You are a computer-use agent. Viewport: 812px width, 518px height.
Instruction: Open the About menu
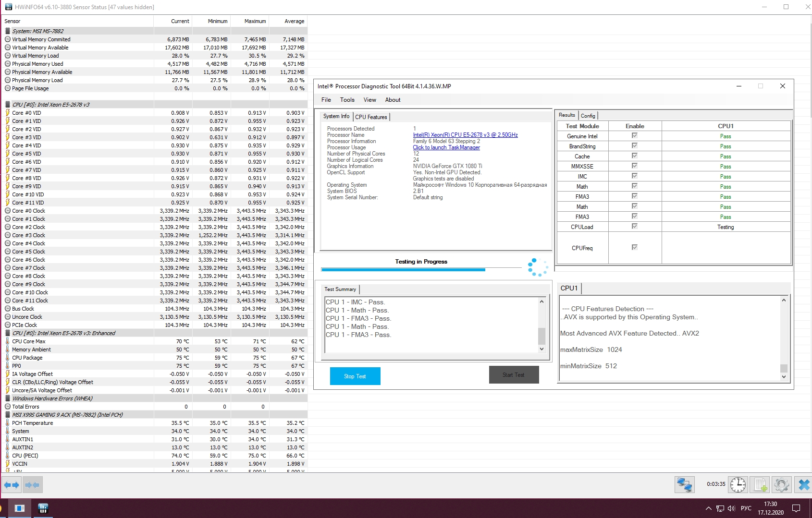[x=393, y=100]
